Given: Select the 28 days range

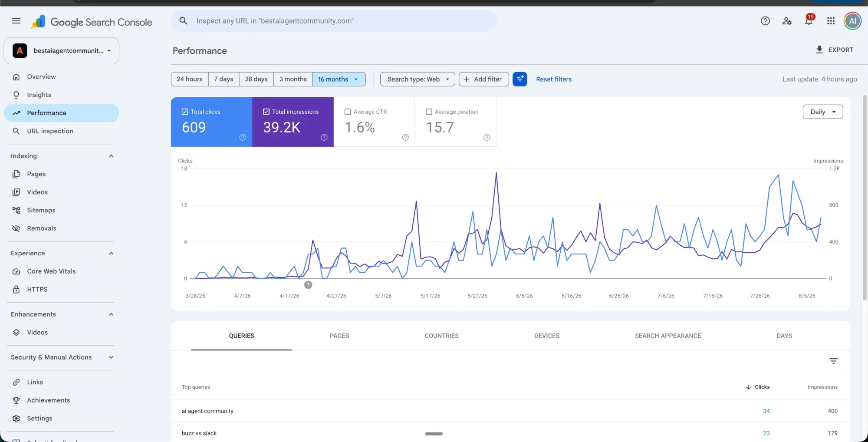Looking at the screenshot, I should pyautogui.click(x=256, y=79).
